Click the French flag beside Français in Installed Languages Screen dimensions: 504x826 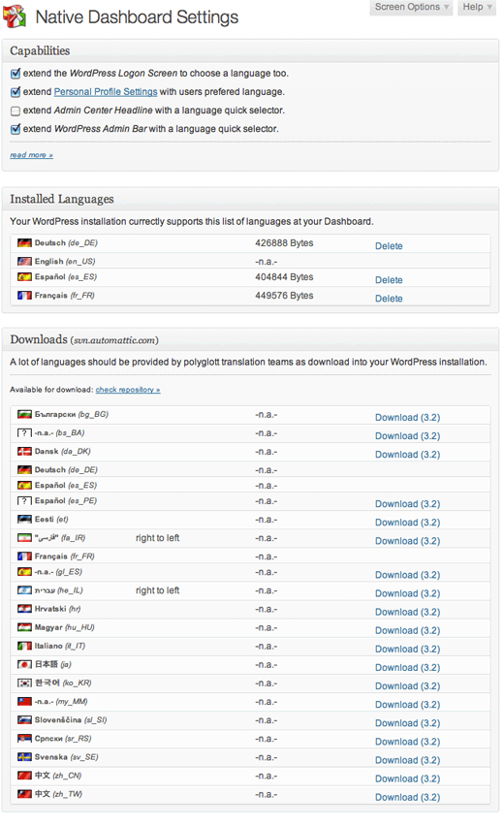pyautogui.click(x=24, y=296)
